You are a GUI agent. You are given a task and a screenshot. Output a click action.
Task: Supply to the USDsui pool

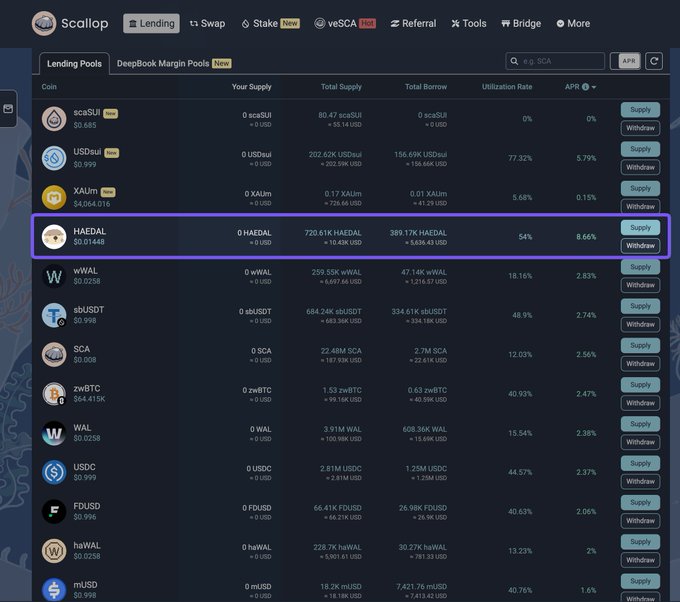[x=640, y=149]
